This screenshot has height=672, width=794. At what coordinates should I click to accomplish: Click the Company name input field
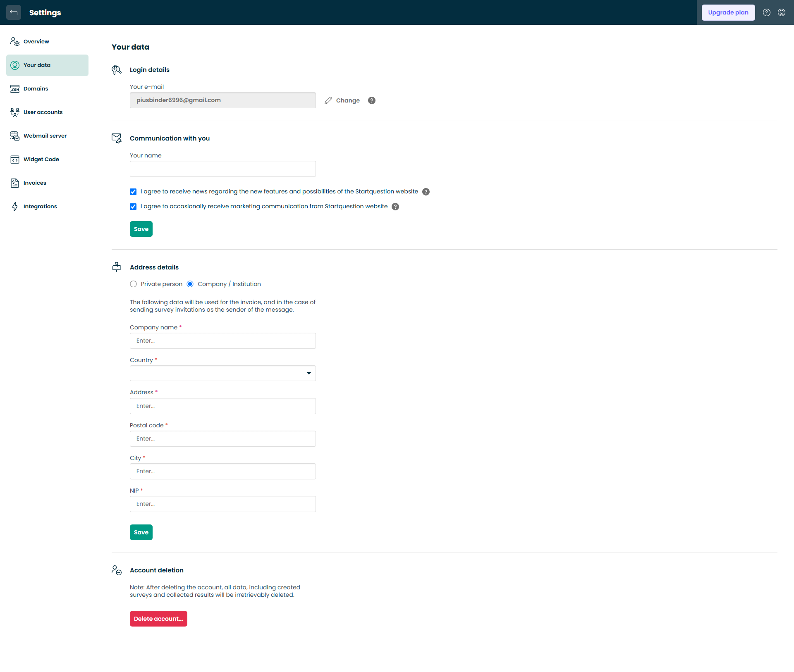(x=222, y=341)
